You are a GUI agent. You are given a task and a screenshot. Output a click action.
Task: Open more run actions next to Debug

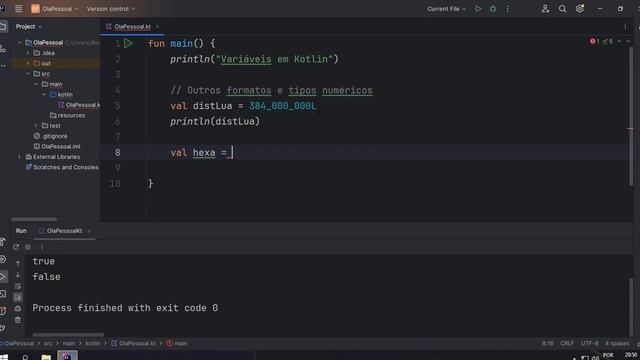tap(507, 9)
